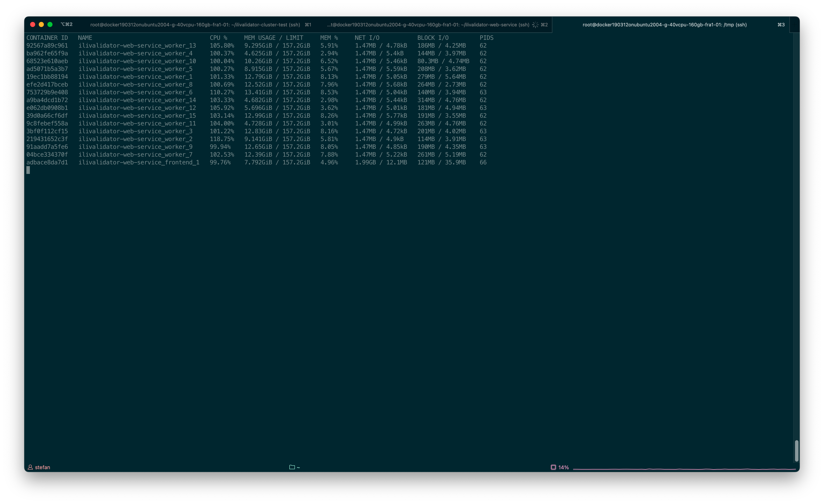This screenshot has height=504, width=824.
Task: Click the folder icon in status bar
Action: pos(292,467)
